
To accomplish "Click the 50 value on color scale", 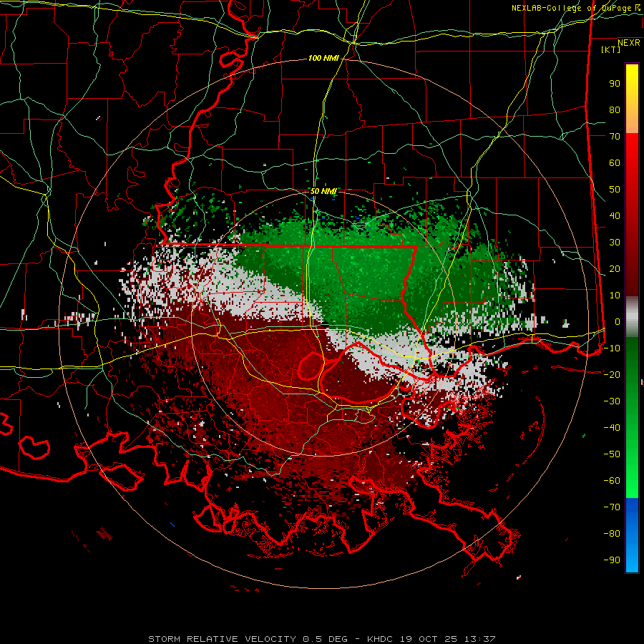I will tap(615, 190).
